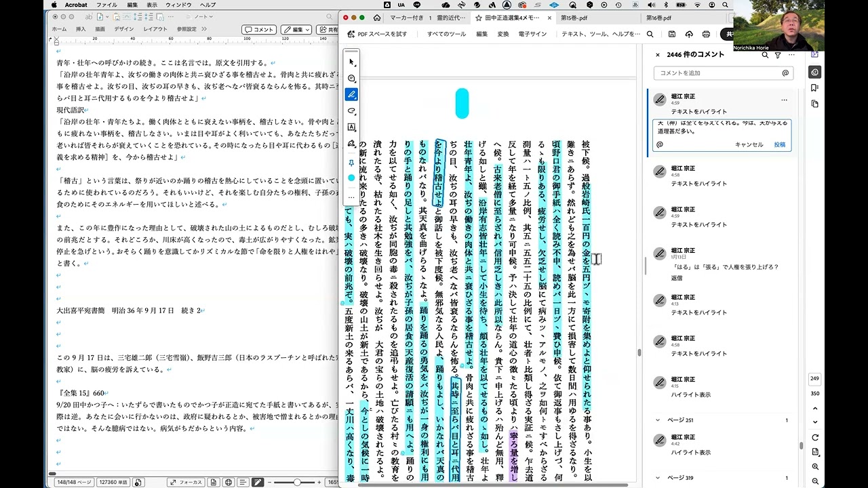Open options for the first 堀江 宗正 comment

[784, 100]
